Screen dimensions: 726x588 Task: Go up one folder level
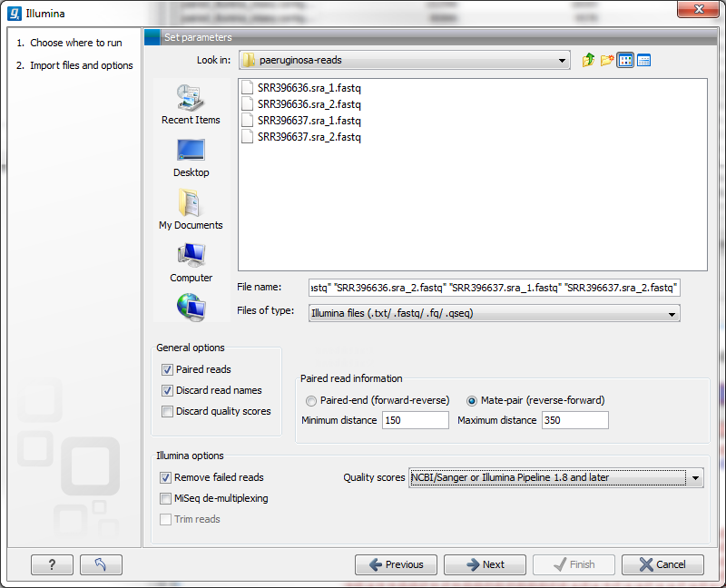(x=588, y=60)
